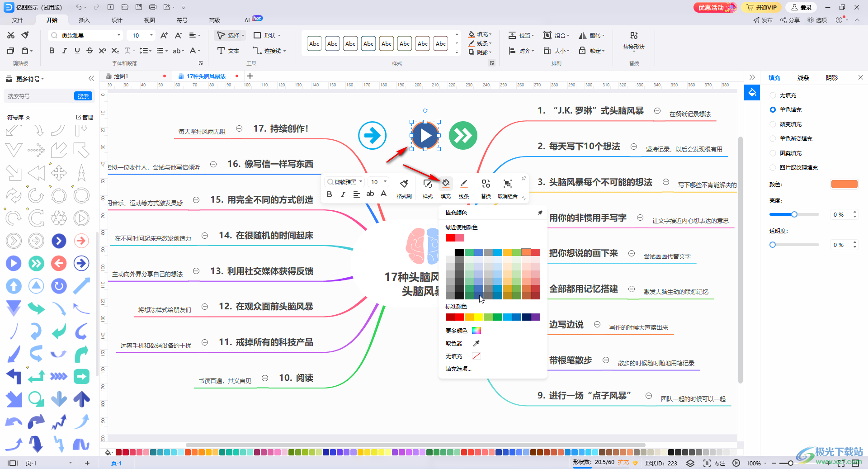Click the Format Painter brush in ribbon
The image size is (868, 469).
click(25, 35)
